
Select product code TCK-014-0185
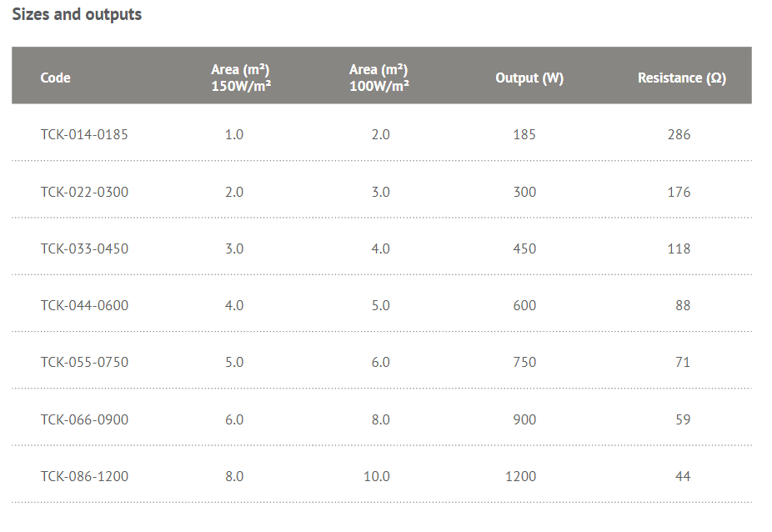point(84,134)
